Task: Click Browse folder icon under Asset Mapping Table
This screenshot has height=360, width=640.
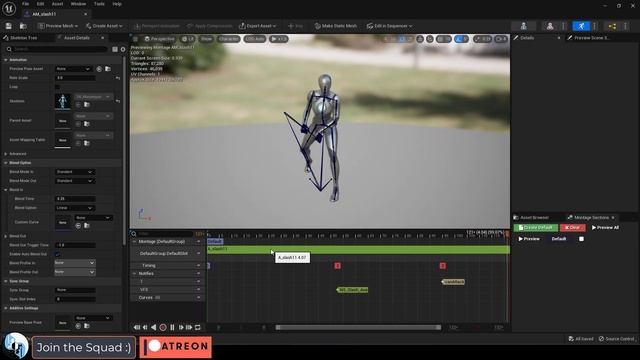Action: [x=87, y=143]
